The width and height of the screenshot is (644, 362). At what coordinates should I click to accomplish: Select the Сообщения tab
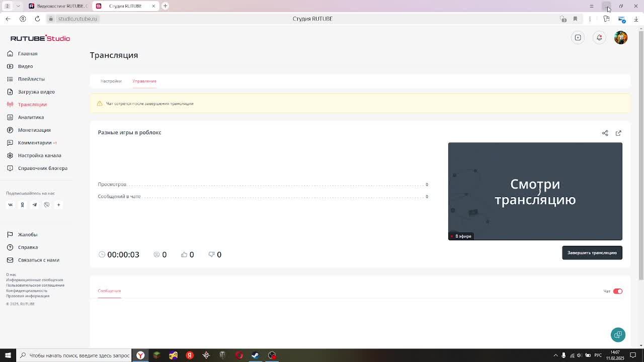click(x=109, y=291)
